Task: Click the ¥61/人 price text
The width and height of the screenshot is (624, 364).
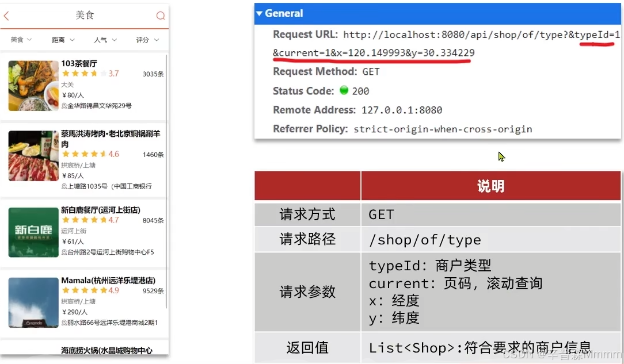Action: pos(73,242)
